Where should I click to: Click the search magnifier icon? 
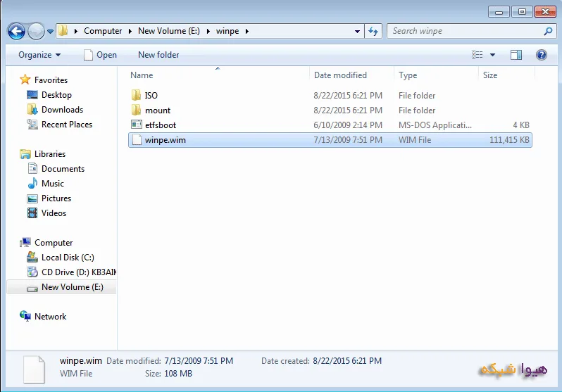click(x=548, y=31)
